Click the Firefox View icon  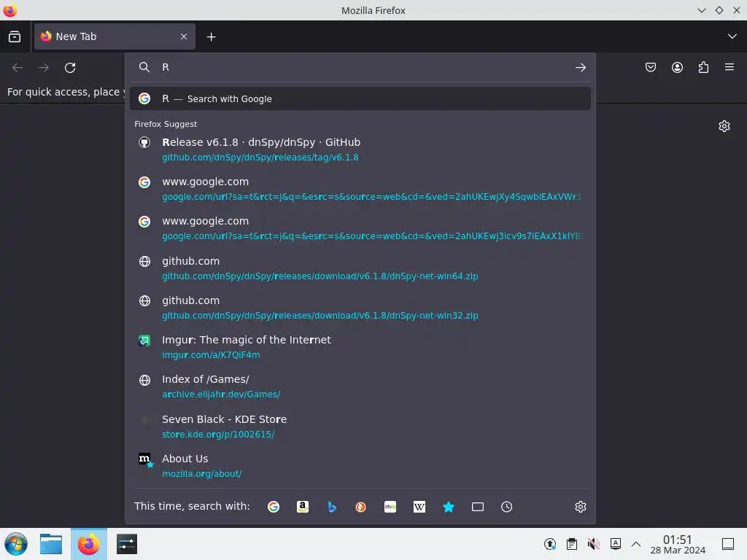(x=15, y=36)
